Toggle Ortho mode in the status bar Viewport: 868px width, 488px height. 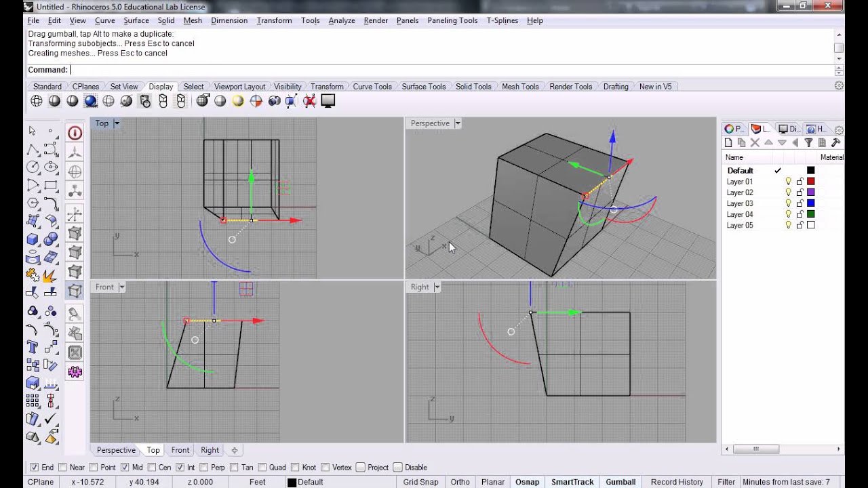[460, 482]
